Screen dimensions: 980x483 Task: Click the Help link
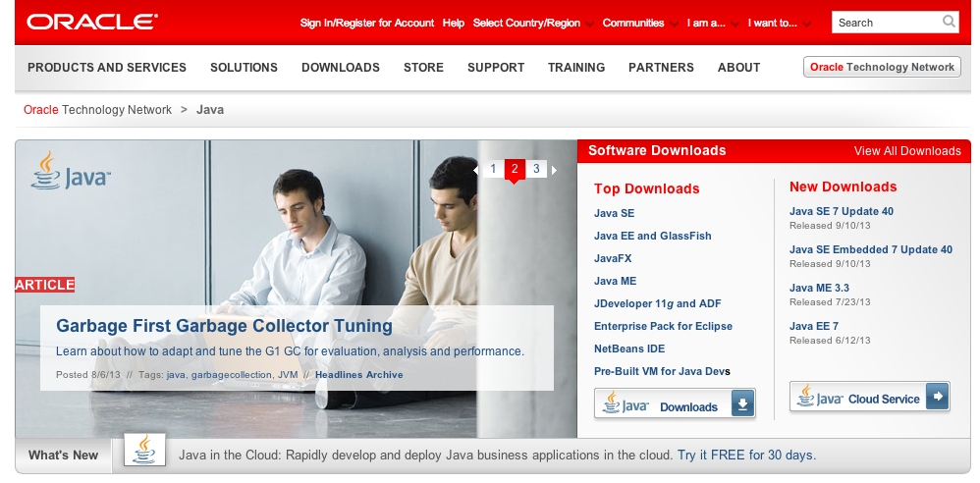(x=454, y=24)
